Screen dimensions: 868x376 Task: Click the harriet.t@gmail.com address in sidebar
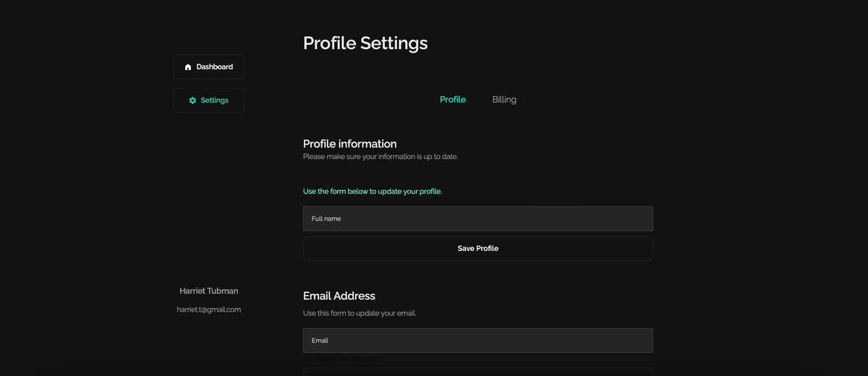click(x=209, y=309)
